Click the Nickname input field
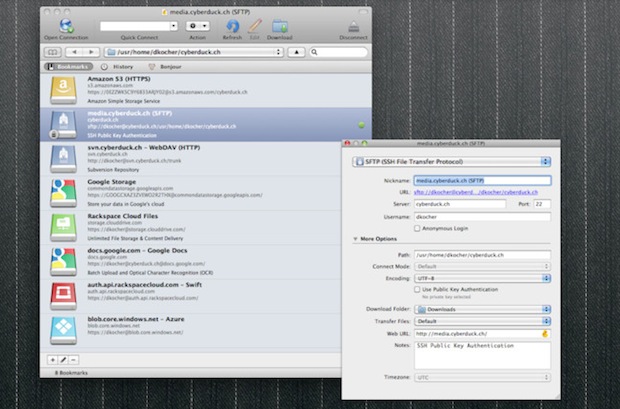Screen dimensions: 620x409 coord(482,180)
